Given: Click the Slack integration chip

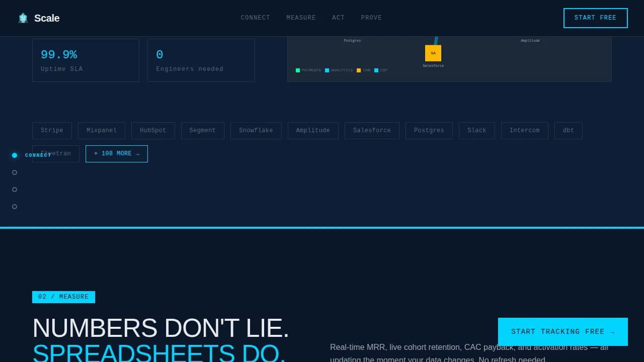Looking at the screenshot, I should pos(477,131).
